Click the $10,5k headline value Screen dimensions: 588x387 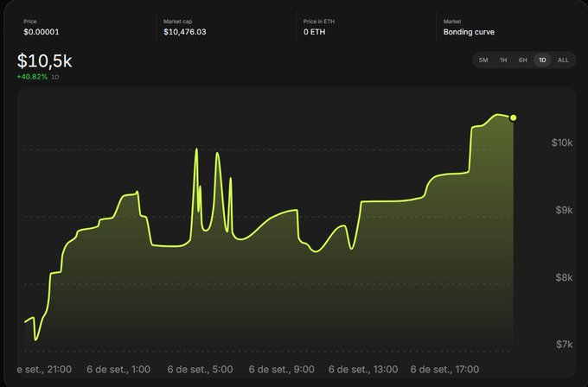click(x=44, y=60)
